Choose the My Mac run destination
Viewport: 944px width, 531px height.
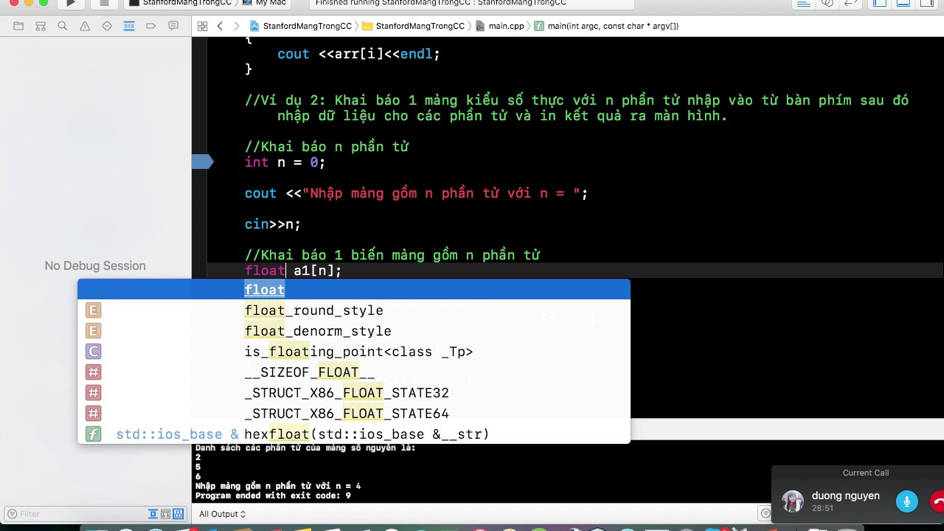(265, 3)
